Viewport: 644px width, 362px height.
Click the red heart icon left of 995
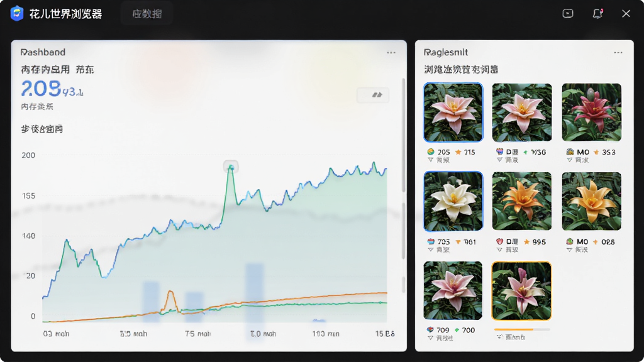pyautogui.click(x=499, y=242)
